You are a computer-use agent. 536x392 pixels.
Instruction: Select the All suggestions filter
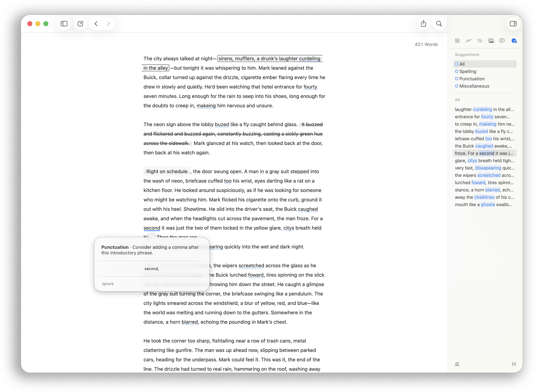point(462,64)
